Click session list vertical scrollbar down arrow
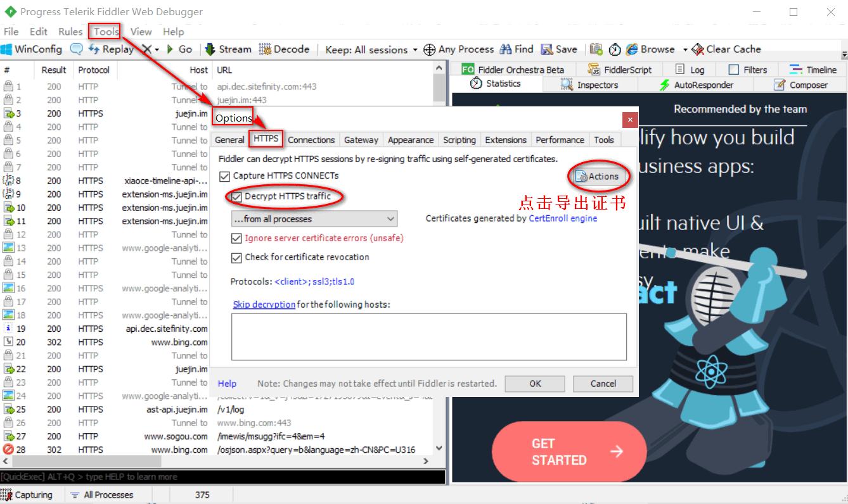Viewport: 848px width, 504px height. (439, 448)
